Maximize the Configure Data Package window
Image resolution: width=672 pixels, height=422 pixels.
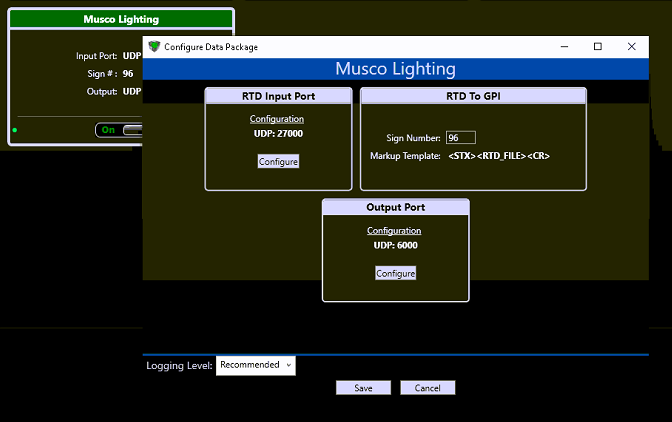(598, 46)
